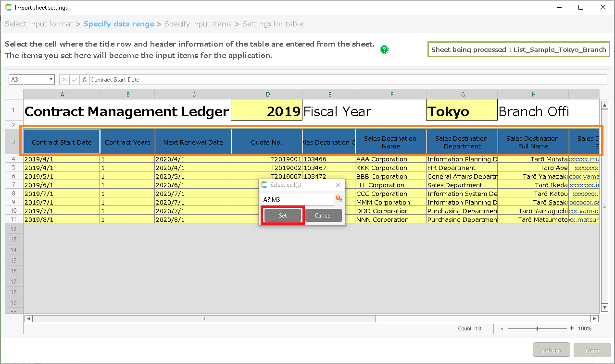Click the Set button
This screenshot has height=364, width=615.
(283, 216)
